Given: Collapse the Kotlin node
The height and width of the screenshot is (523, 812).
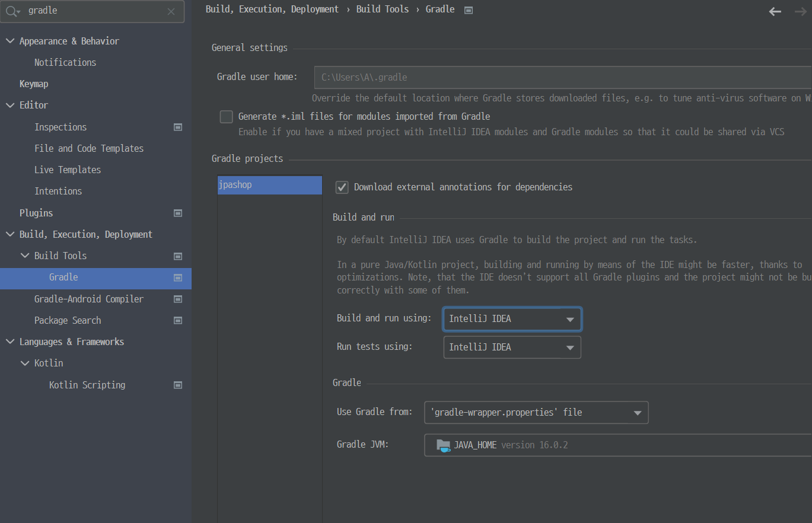Looking at the screenshot, I should click(x=24, y=363).
